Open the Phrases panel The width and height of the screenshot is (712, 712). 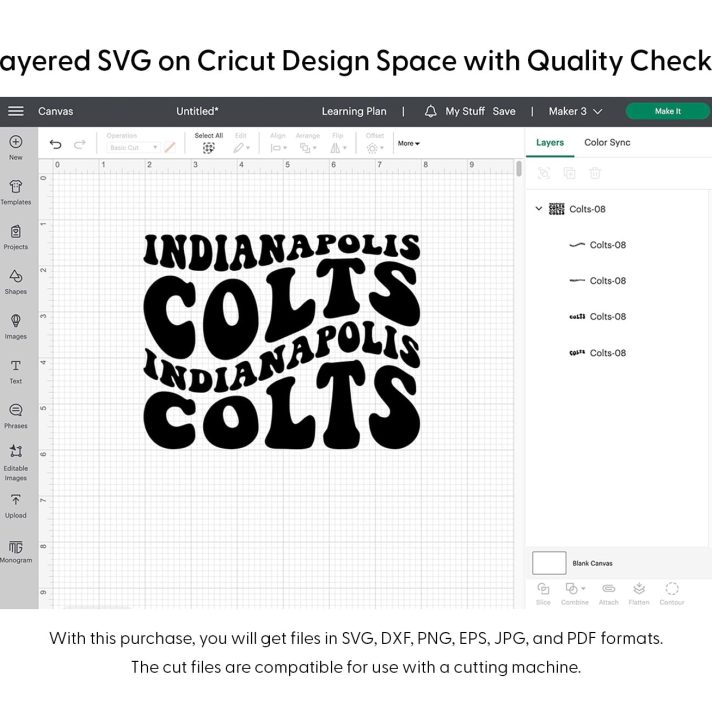point(15,416)
